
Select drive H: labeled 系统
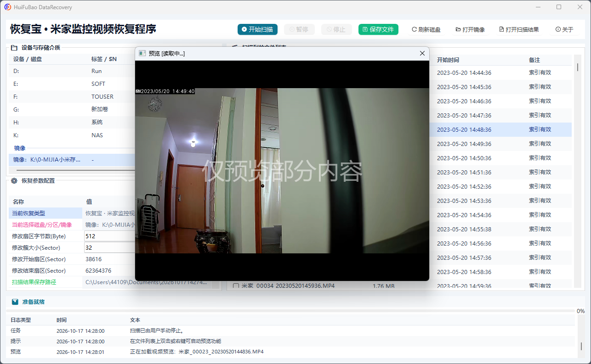(x=72, y=123)
